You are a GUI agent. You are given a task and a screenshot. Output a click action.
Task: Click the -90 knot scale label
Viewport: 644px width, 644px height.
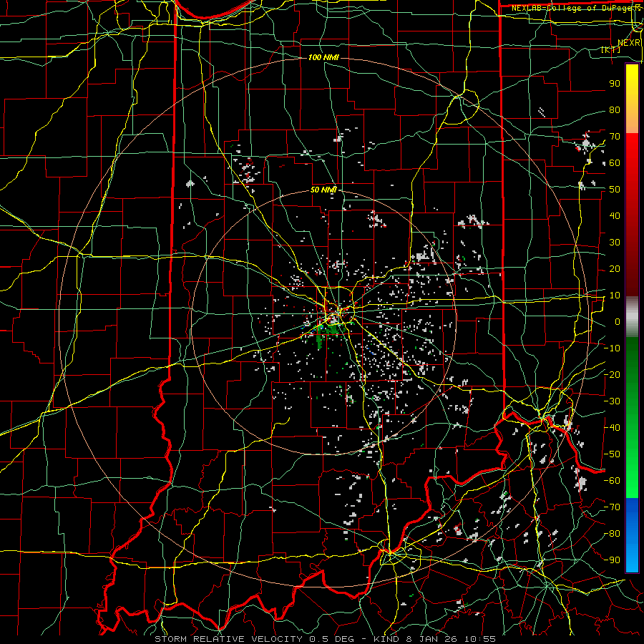point(612,560)
